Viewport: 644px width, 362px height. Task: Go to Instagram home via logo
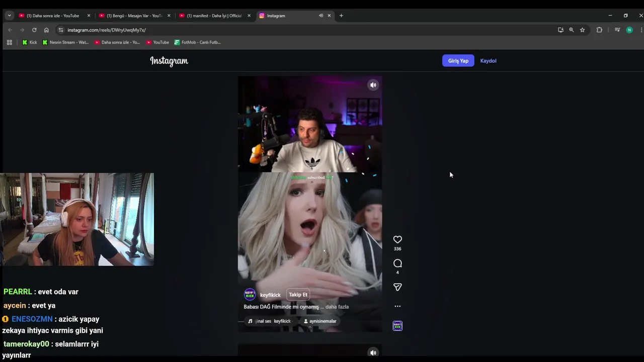pos(169,61)
